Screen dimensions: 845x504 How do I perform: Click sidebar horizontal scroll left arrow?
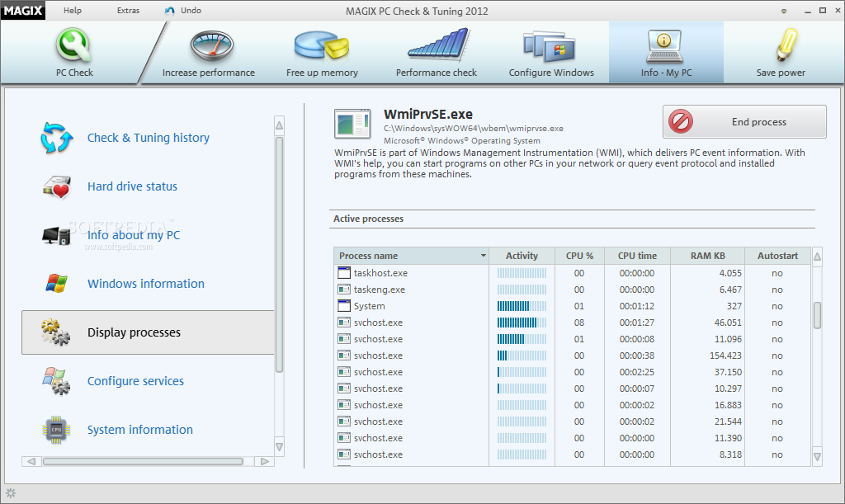[31, 461]
